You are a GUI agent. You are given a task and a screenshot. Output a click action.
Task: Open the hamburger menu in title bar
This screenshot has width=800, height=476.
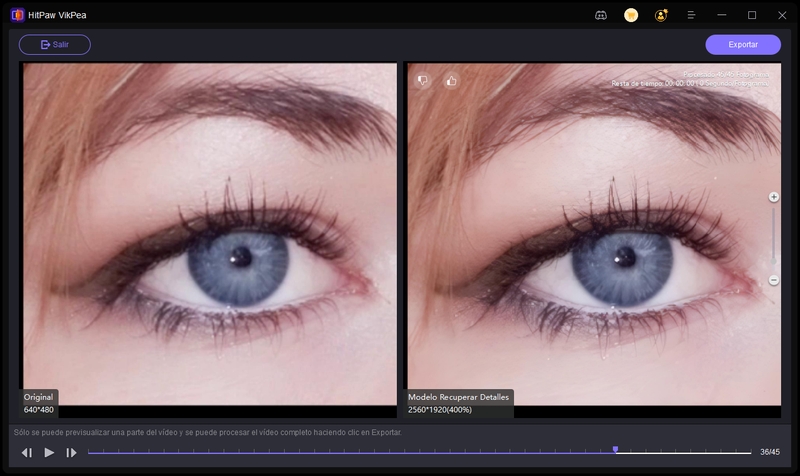691,15
